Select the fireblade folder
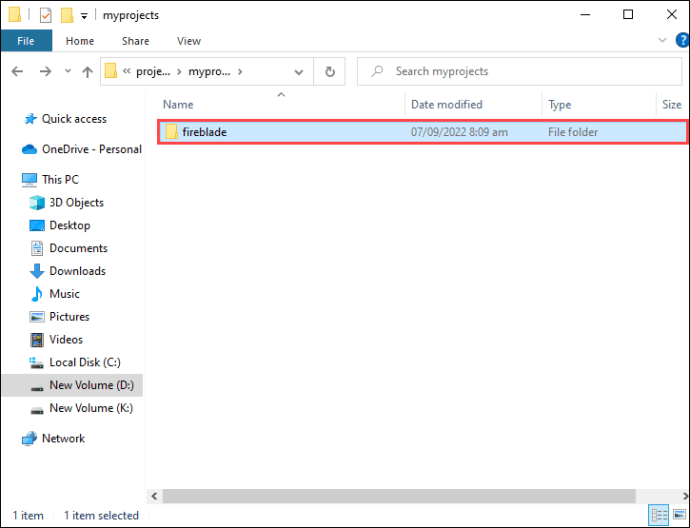Screen dimensions: 690x528 [204, 132]
